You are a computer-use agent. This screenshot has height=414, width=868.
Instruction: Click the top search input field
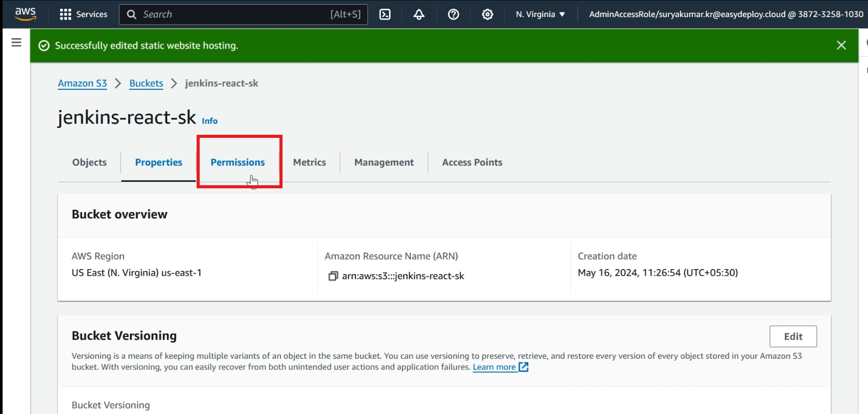coord(243,14)
